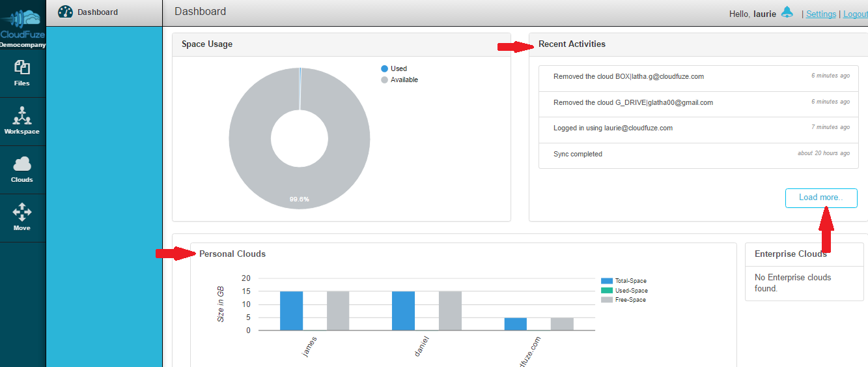Toggle the Available legend item
This screenshot has width=868, height=367.
coord(399,80)
